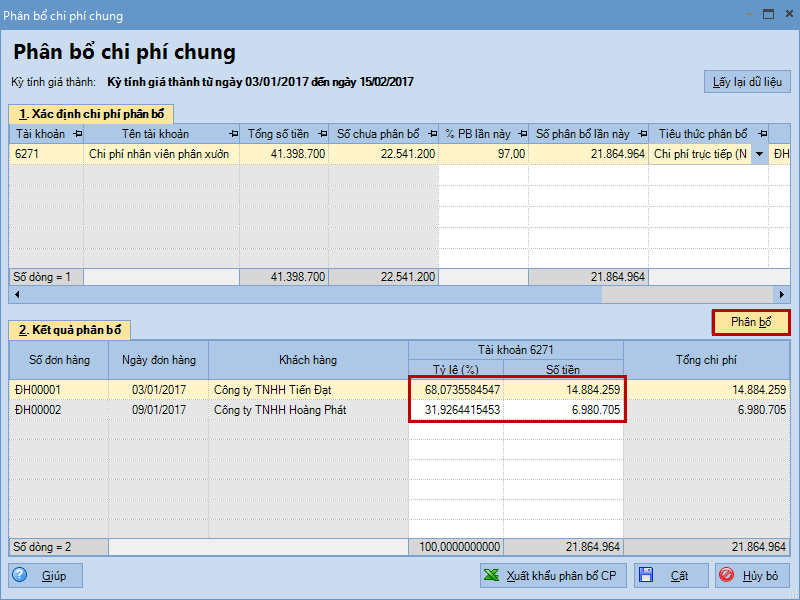Pin the Tiêu thức phân bổ column
This screenshot has height=600, width=800.
pos(761,134)
